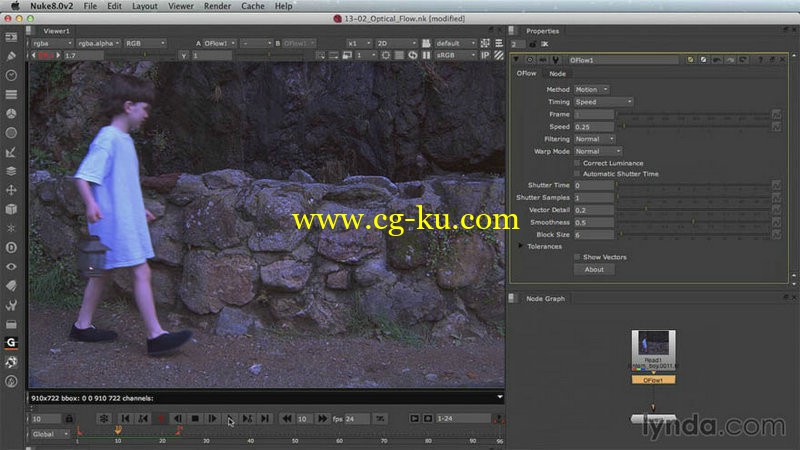Enable the Show Vectors checkbox
The image size is (800, 450).
[577, 257]
